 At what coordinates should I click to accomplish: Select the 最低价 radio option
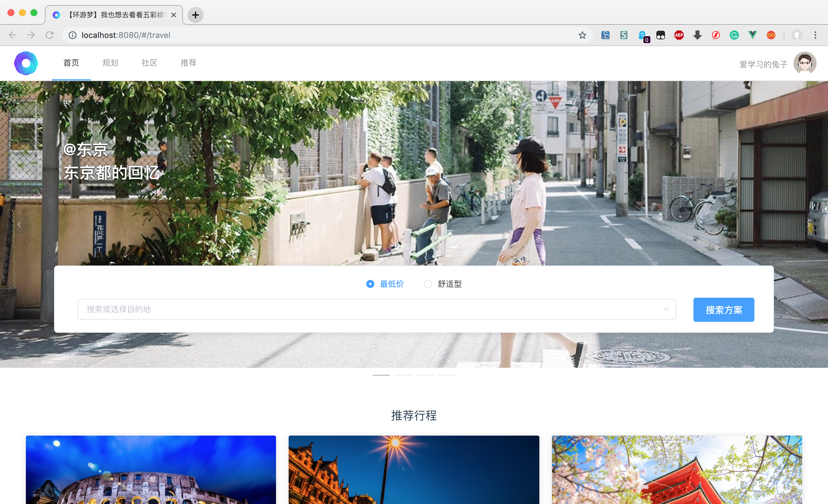click(x=370, y=284)
